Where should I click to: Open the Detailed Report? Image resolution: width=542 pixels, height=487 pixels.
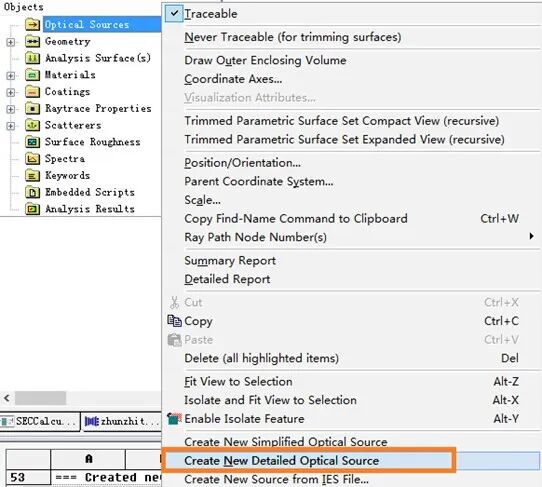click(x=227, y=279)
